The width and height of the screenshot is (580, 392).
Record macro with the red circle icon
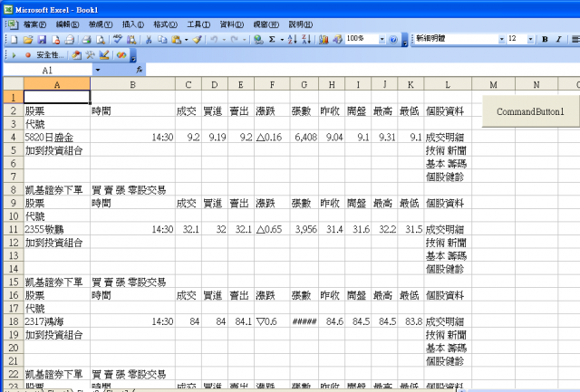point(28,55)
